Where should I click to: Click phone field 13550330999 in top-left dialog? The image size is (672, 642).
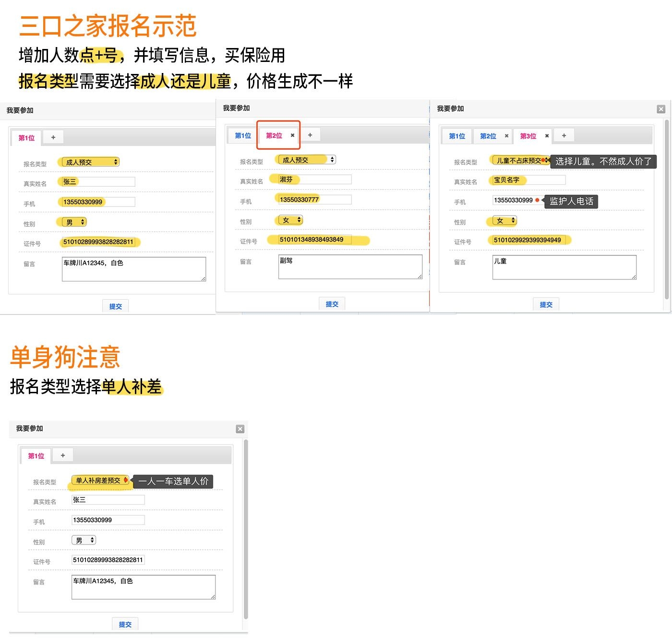tap(98, 202)
